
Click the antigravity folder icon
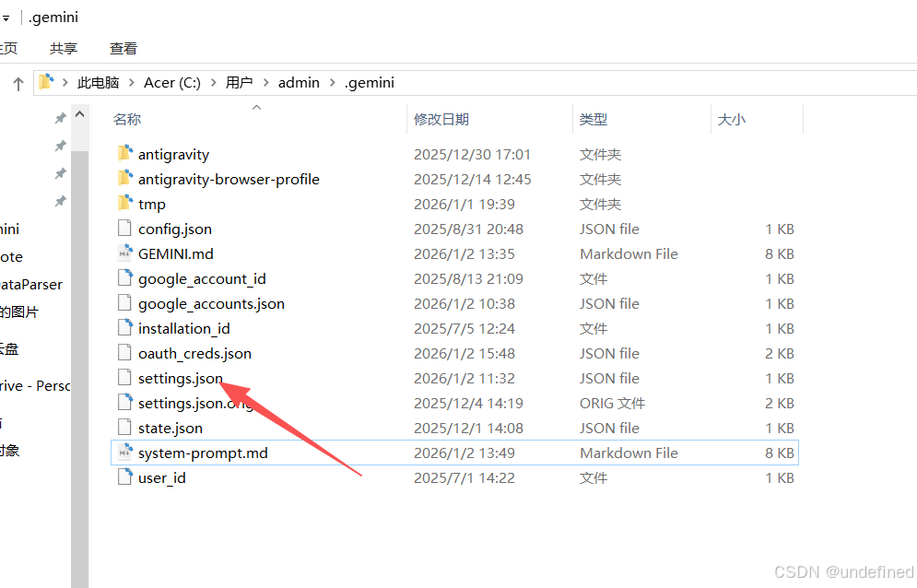tap(124, 153)
